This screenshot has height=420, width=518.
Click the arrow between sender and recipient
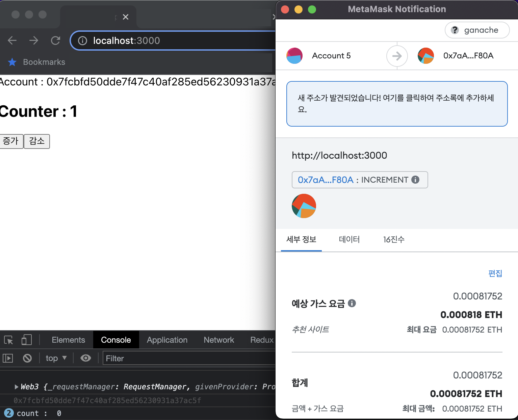pyautogui.click(x=397, y=56)
